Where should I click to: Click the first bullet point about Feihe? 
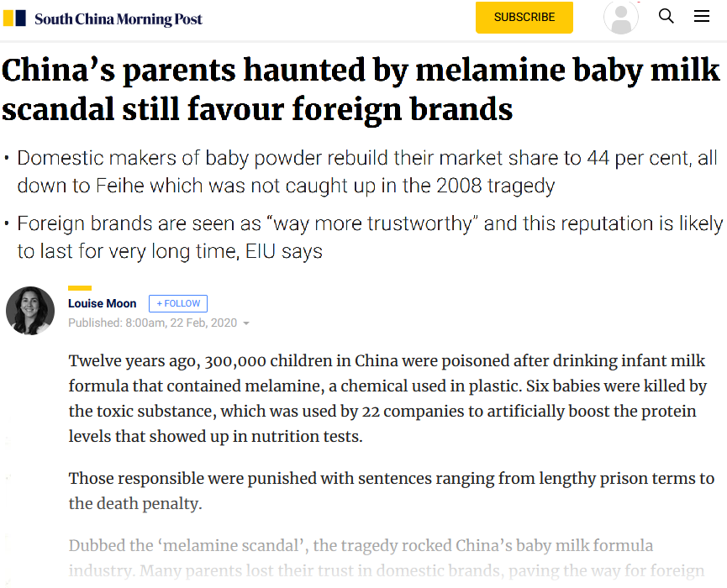(x=367, y=171)
